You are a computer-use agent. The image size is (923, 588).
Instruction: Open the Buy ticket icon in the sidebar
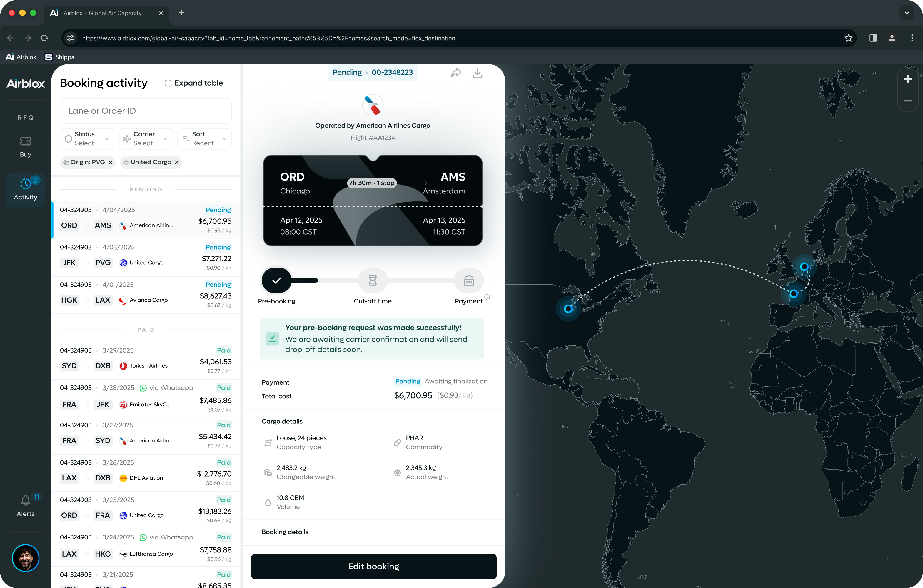click(25, 141)
